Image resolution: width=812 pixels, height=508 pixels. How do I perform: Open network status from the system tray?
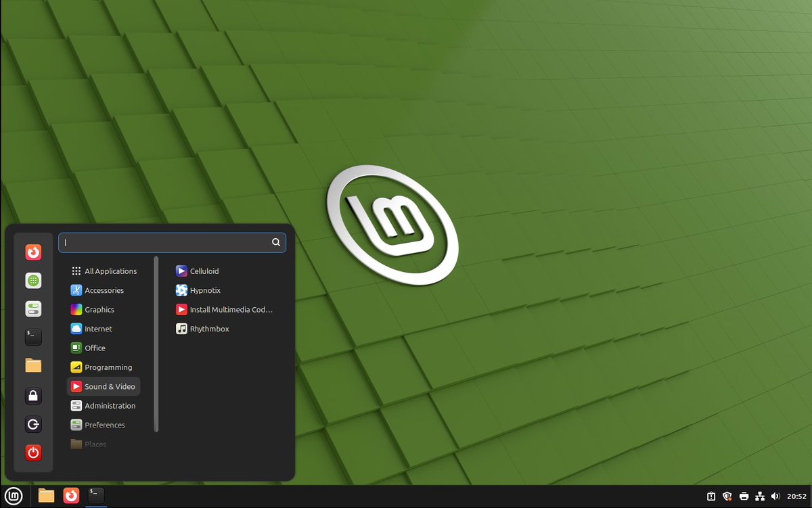coord(760,496)
